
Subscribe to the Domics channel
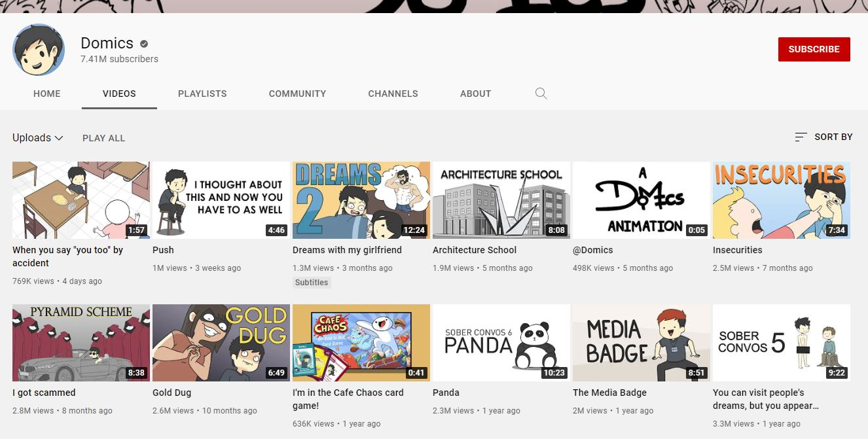tap(814, 49)
